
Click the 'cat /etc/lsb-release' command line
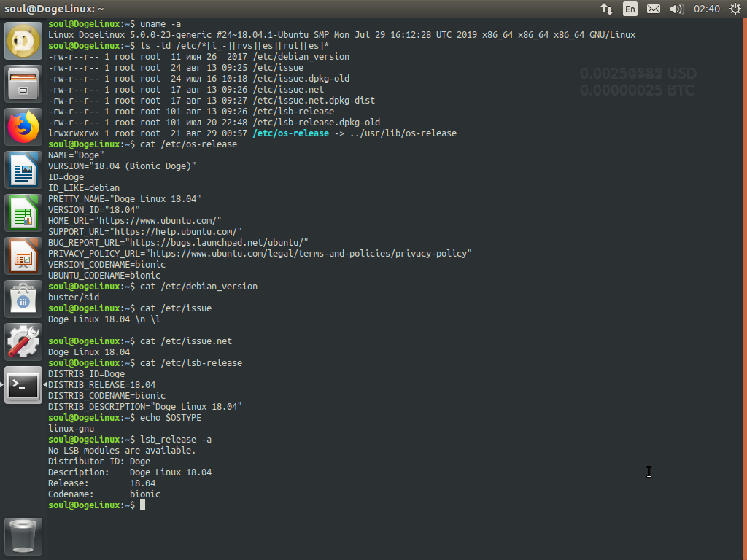click(145, 363)
